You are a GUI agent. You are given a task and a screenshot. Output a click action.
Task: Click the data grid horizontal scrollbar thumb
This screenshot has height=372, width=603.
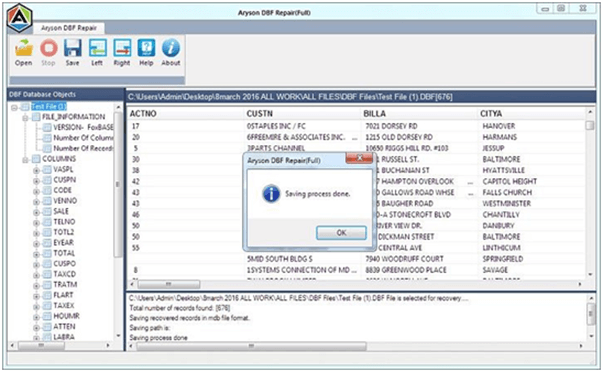[169, 284]
